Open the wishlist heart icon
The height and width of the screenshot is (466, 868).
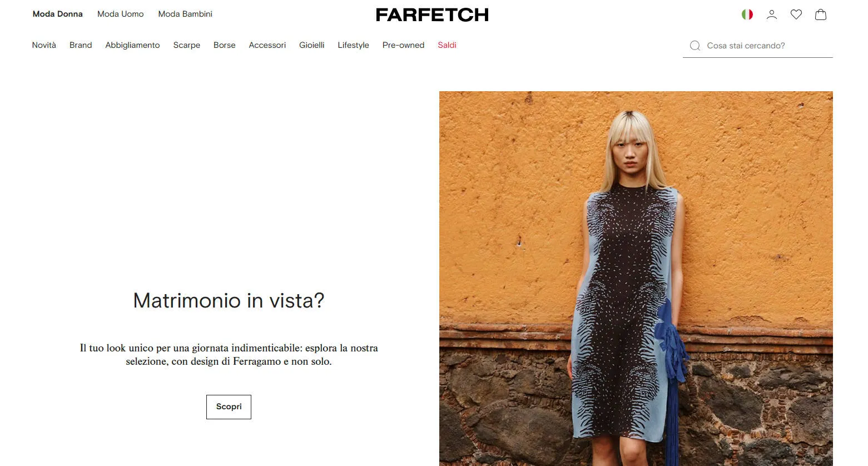pos(796,14)
